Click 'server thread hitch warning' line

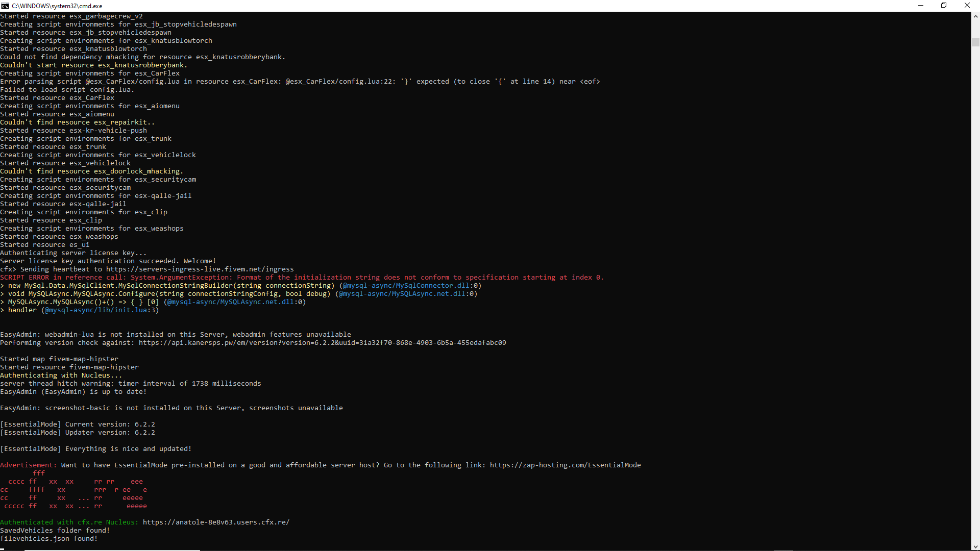click(131, 384)
